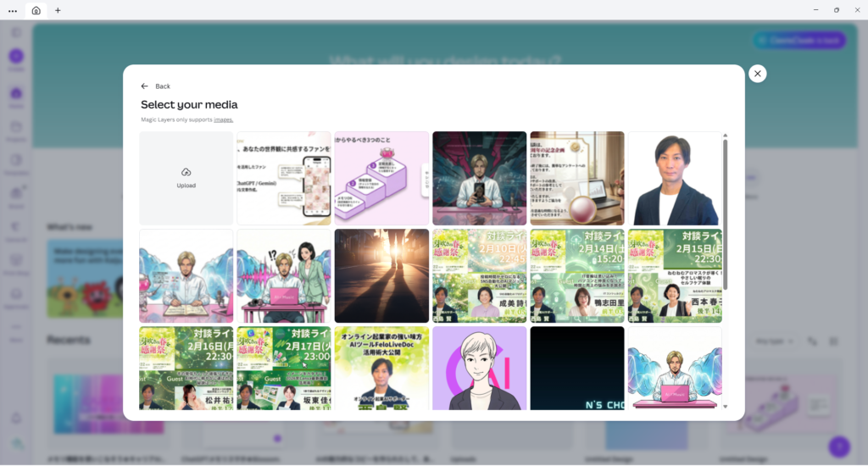Open the Home tab in title bar
This screenshot has width=868, height=466.
(36, 10)
